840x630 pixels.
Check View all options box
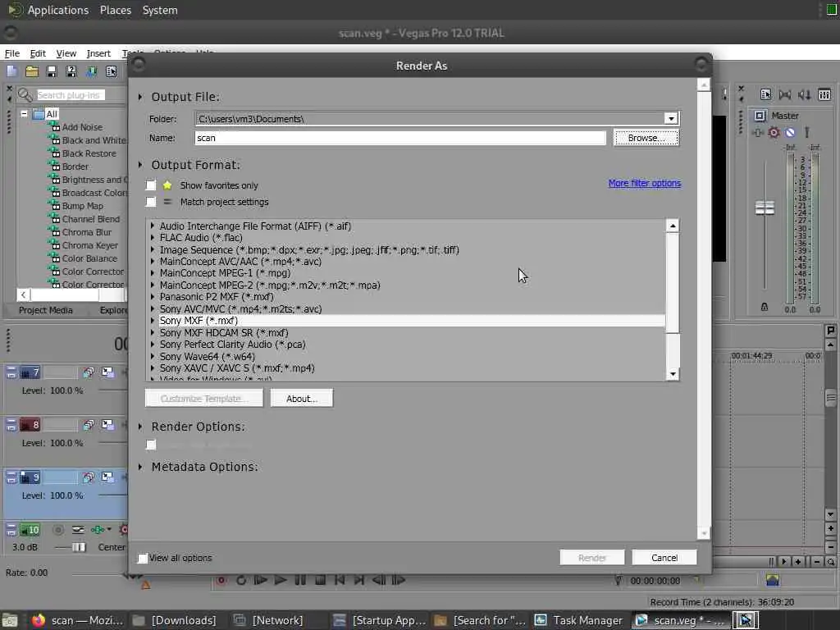[143, 558]
